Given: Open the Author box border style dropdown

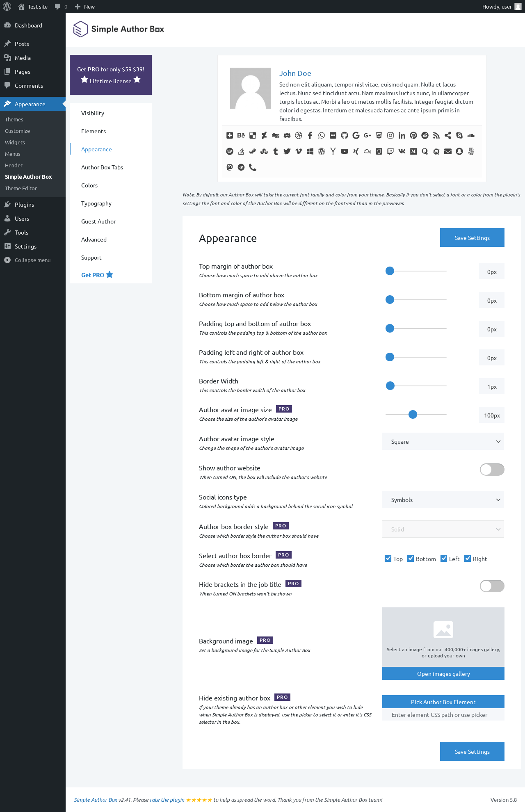Looking at the screenshot, I should [443, 529].
